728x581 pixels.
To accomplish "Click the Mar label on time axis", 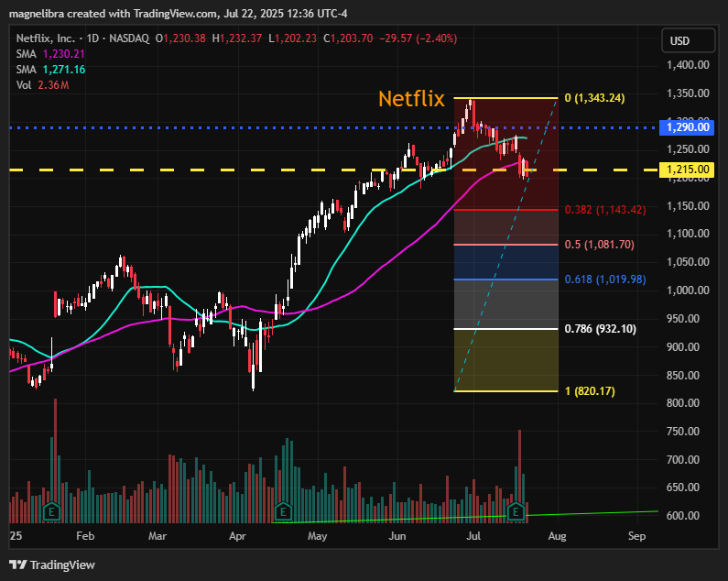I will point(158,536).
